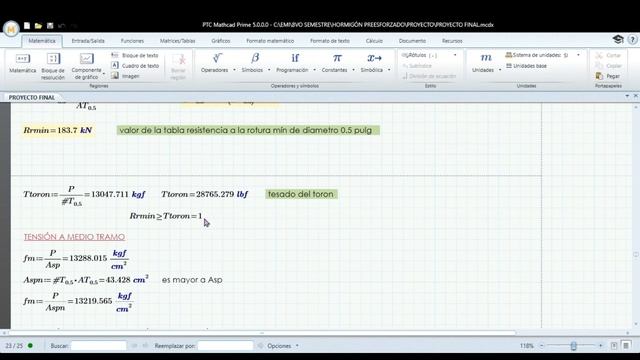
Task: Switch to the Recursos ribbon tab
Action: (452, 41)
